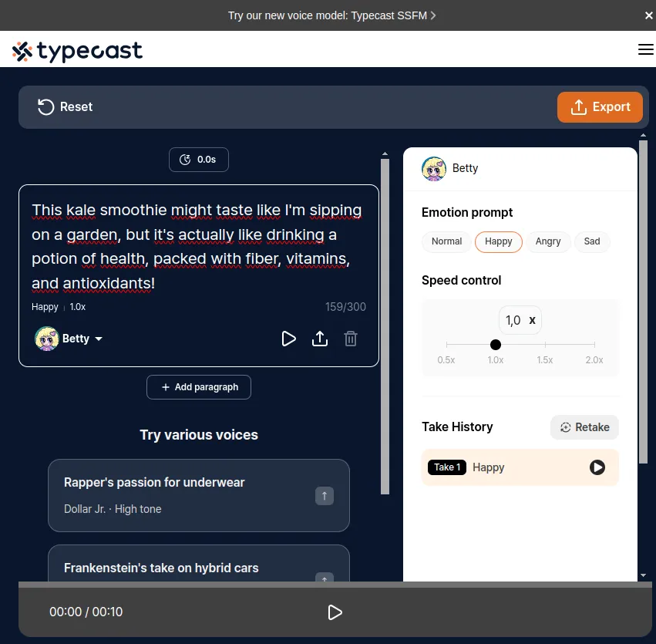Image resolution: width=656 pixels, height=644 pixels.
Task: Open the Betty voice dropdown
Action: tap(69, 339)
